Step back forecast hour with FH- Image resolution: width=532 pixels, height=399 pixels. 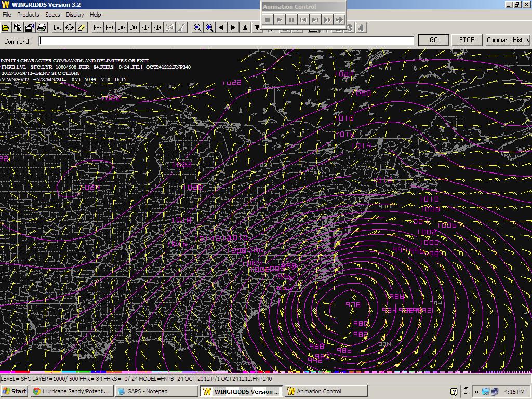point(97,28)
